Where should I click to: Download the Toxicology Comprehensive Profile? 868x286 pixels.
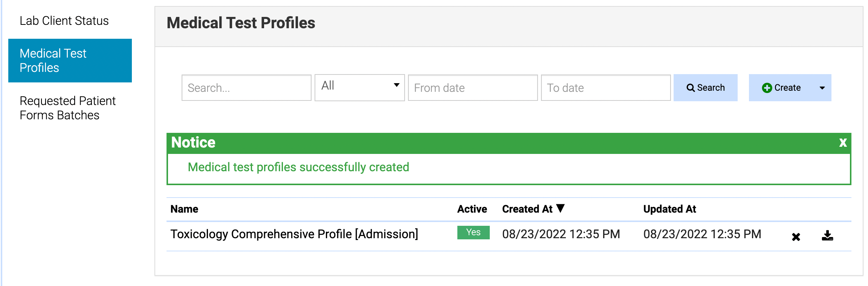827,236
